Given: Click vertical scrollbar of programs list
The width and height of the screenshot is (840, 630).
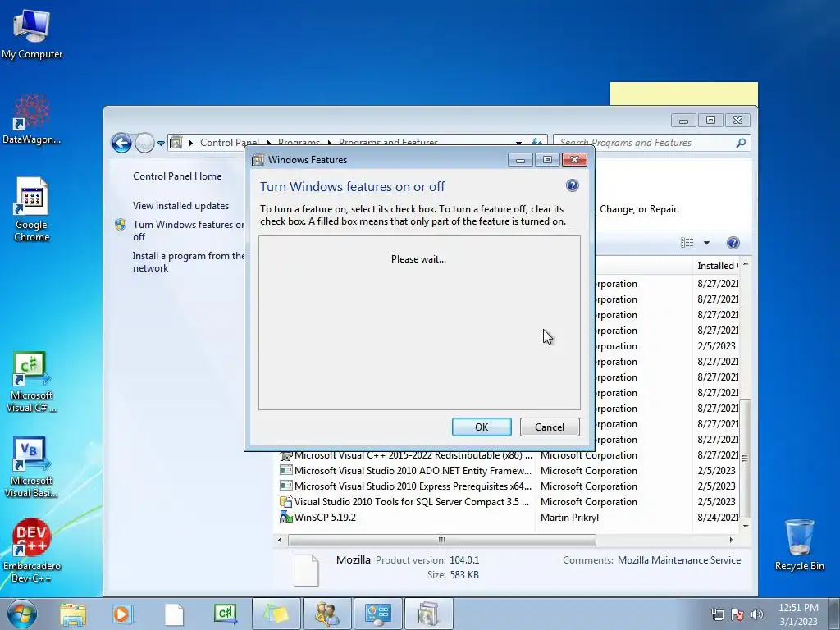Looking at the screenshot, I should pyautogui.click(x=745, y=459).
